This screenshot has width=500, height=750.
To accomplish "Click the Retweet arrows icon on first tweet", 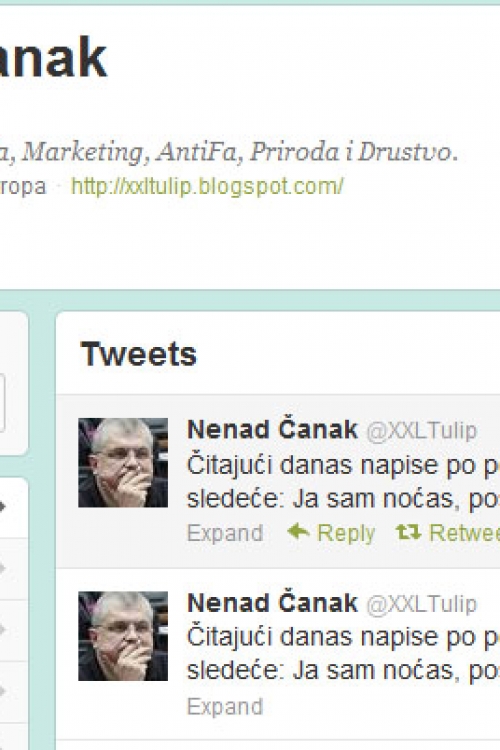I will point(409,532).
